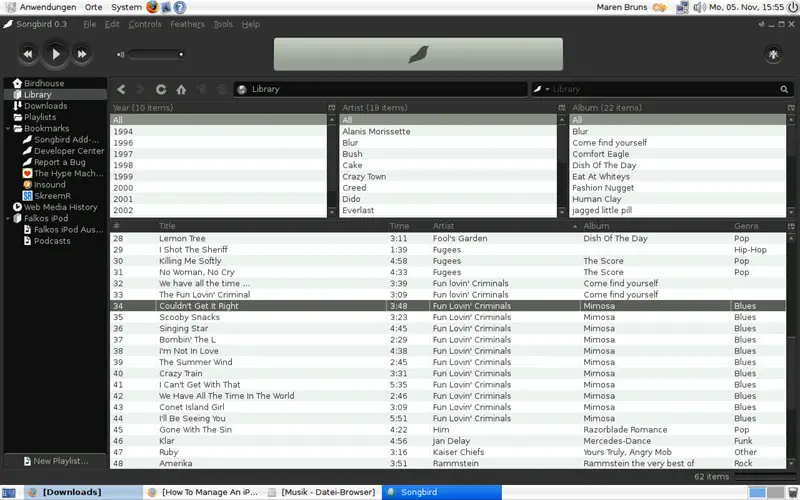The width and height of the screenshot is (800, 500).
Task: Open The Hype Machine bookmark
Action: click(68, 173)
